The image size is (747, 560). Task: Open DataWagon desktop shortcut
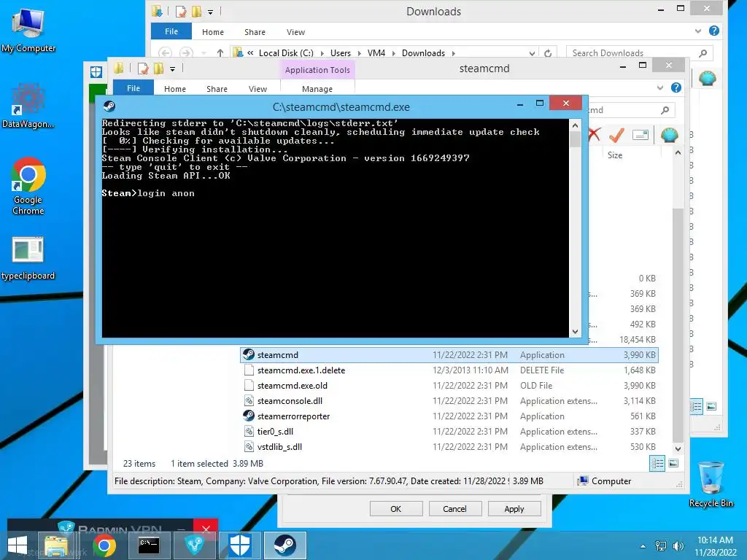coord(28,106)
